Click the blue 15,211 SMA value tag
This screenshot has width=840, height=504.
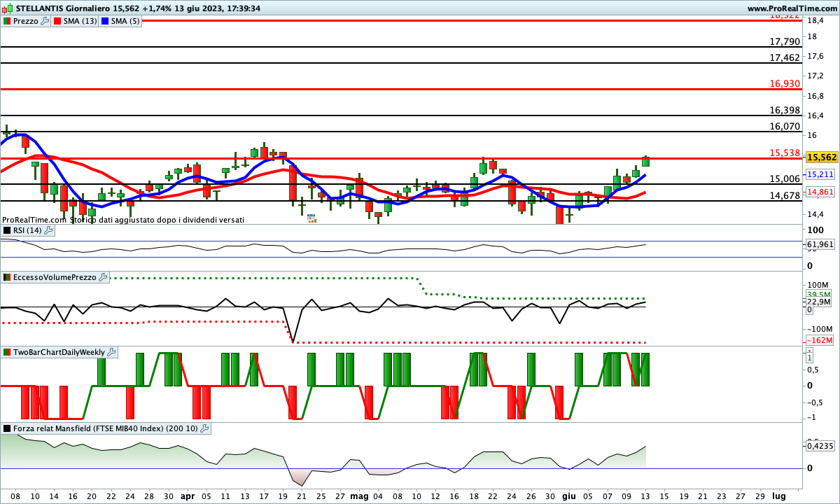click(820, 174)
